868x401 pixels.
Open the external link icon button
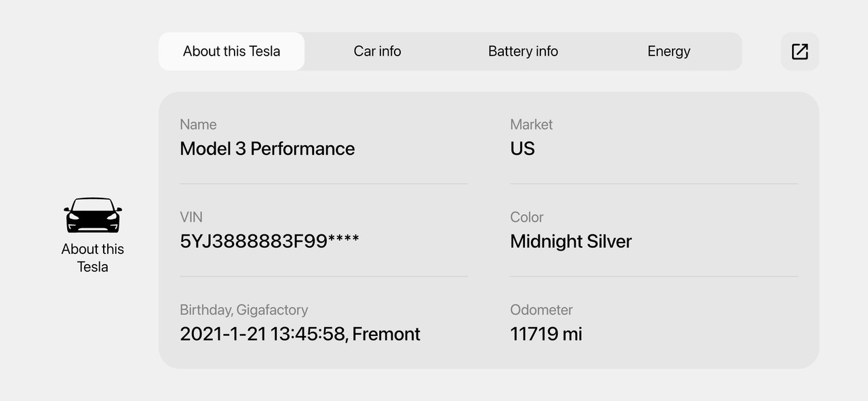point(800,51)
